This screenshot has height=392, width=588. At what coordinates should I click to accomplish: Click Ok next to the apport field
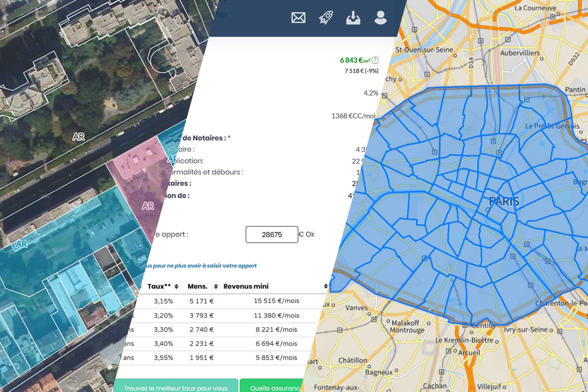pyautogui.click(x=309, y=234)
